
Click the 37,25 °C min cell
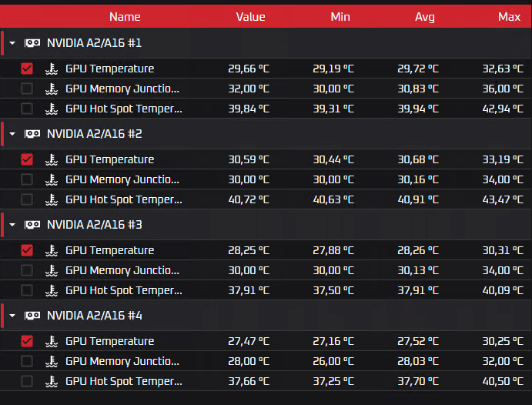(333, 382)
